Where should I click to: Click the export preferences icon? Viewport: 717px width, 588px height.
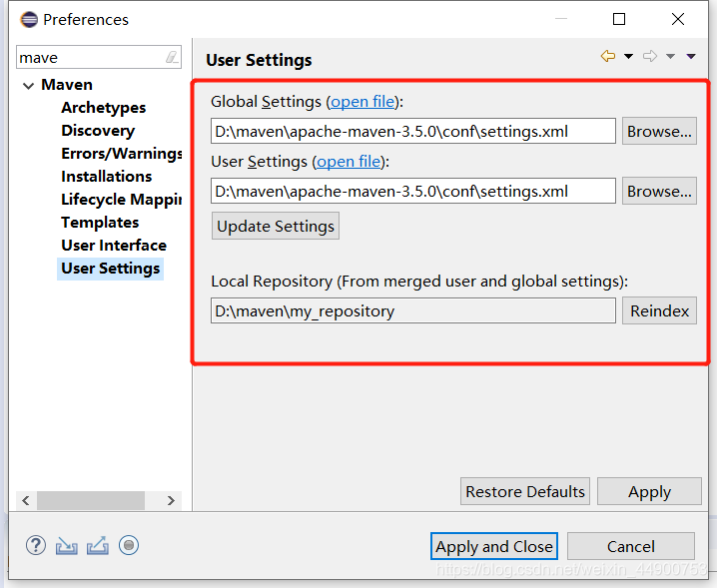coord(98,545)
